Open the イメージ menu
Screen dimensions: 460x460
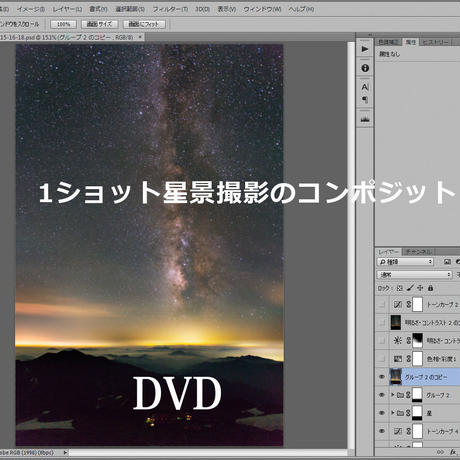[x=31, y=9]
